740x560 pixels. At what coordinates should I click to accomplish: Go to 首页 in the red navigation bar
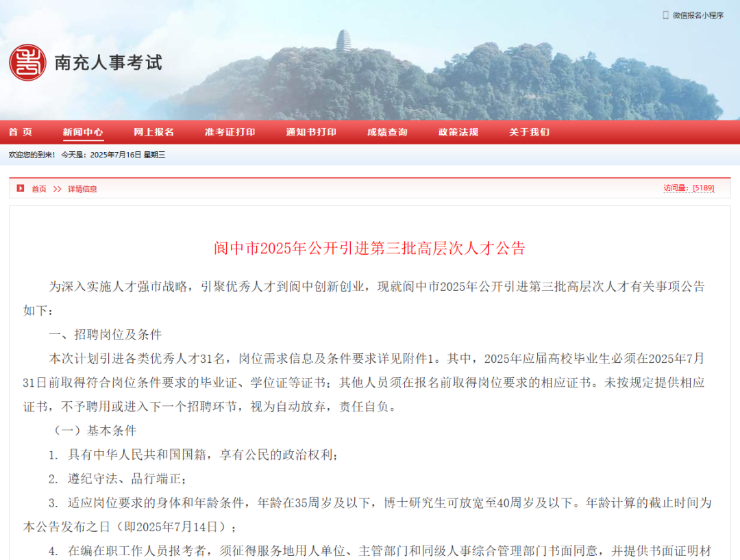(21, 132)
